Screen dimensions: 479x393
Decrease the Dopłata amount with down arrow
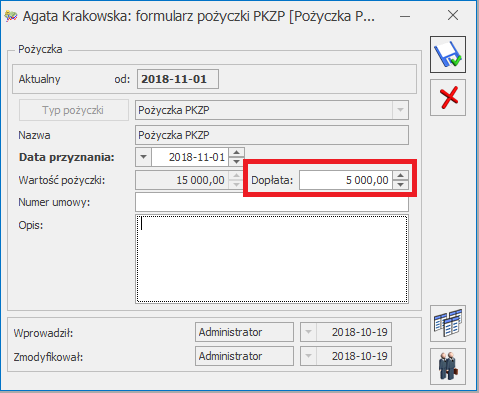click(x=400, y=184)
